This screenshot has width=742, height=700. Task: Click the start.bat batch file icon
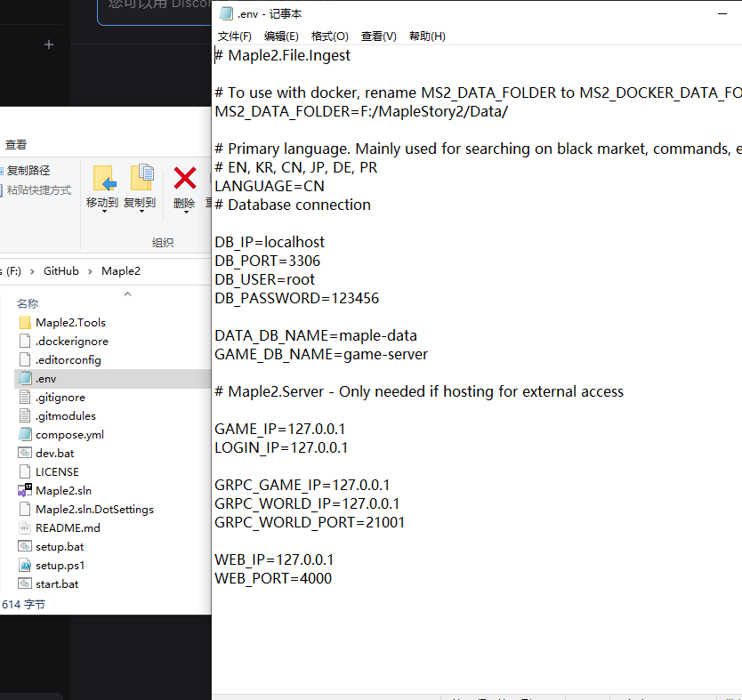tap(25, 583)
